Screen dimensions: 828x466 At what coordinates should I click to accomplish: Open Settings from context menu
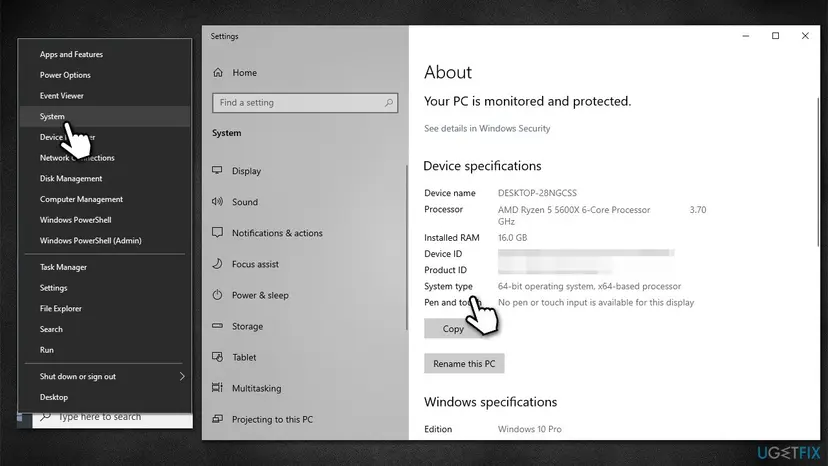53,288
